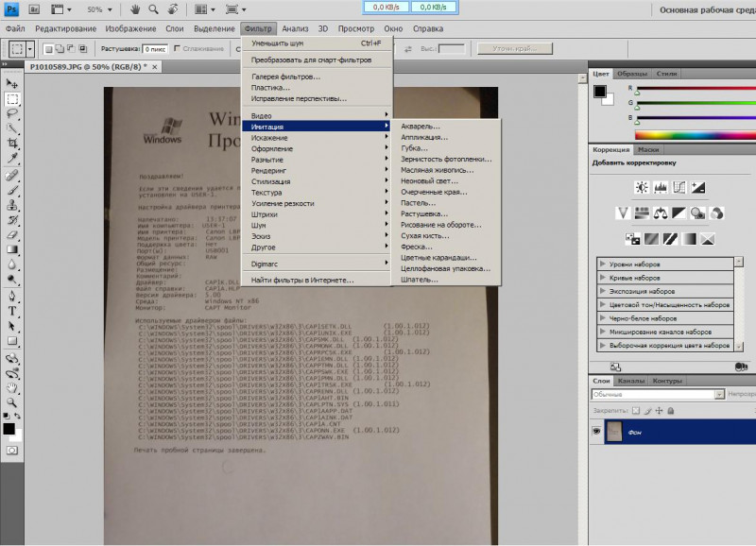Screen dimensions: 756x546
Task: Add a Brightness/Contrast adjustment (sun icon)
Action: [642, 187]
